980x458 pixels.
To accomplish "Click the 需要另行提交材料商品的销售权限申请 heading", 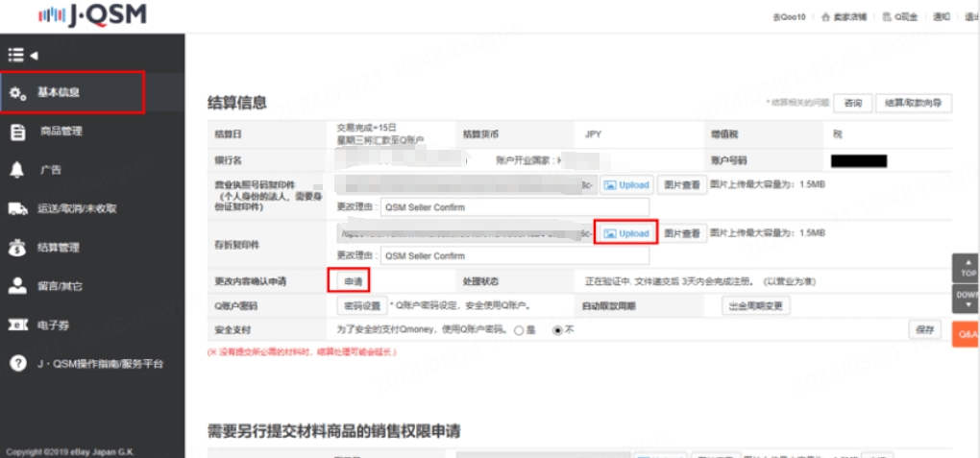I will coord(334,431).
